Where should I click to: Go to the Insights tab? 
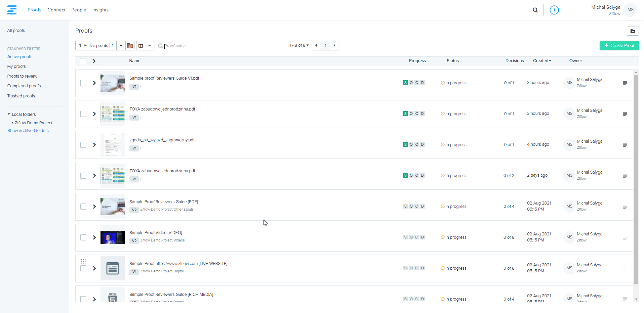[x=100, y=10]
